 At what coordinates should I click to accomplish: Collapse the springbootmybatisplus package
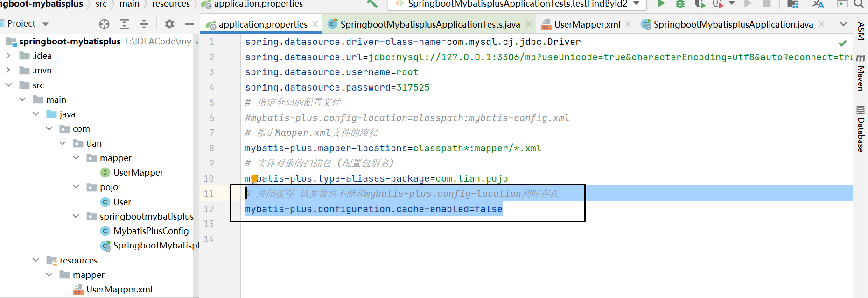[76, 216]
